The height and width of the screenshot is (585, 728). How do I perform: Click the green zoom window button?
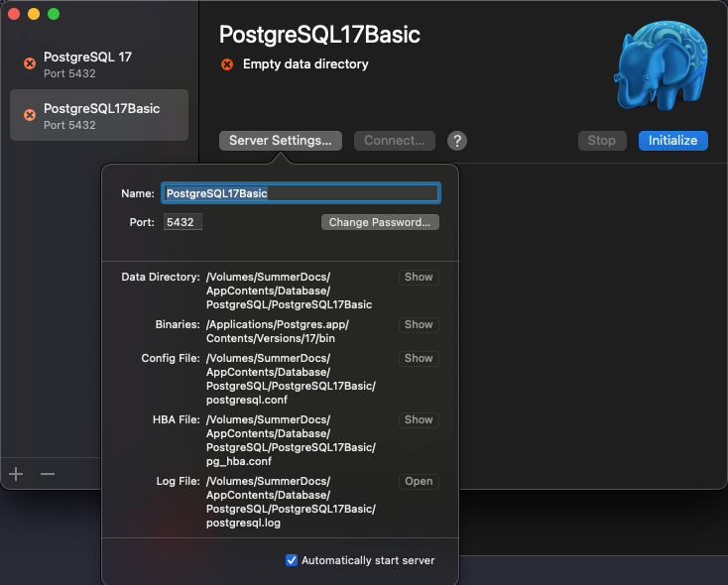[54, 14]
